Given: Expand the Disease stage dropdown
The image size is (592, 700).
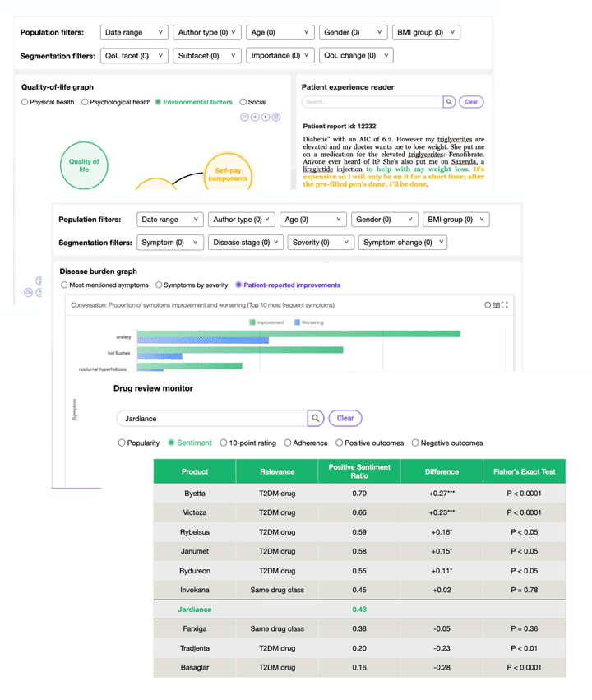Looking at the screenshot, I should pos(246,243).
